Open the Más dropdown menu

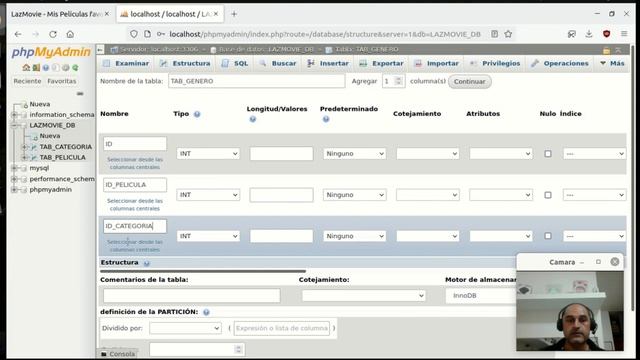pyautogui.click(x=612, y=64)
